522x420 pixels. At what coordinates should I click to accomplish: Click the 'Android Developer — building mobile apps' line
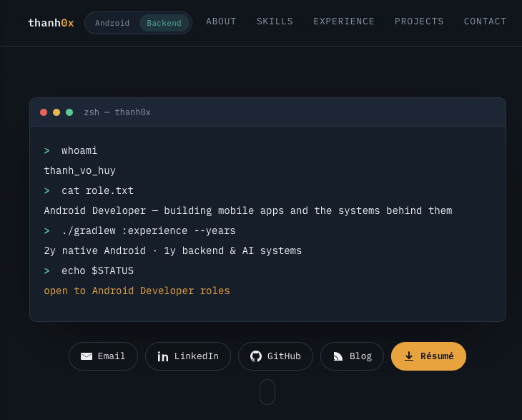(248, 210)
